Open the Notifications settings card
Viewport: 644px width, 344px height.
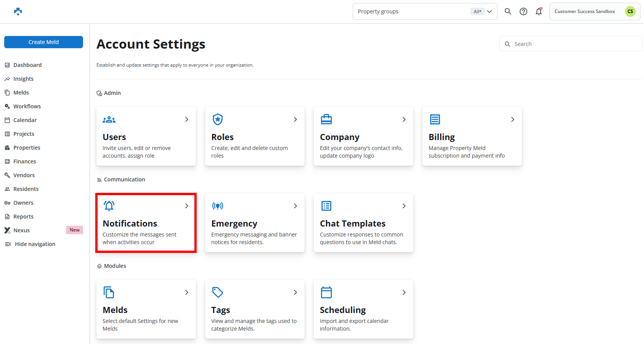point(146,223)
